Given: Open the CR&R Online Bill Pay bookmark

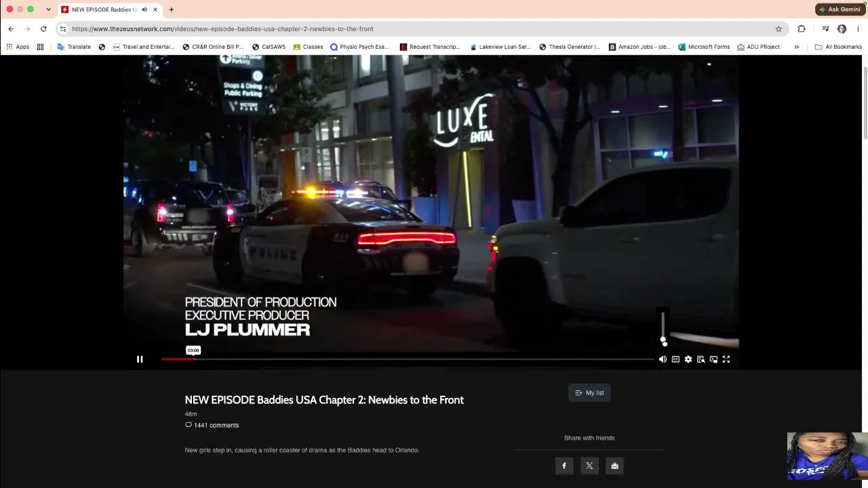Looking at the screenshot, I should tap(213, 47).
